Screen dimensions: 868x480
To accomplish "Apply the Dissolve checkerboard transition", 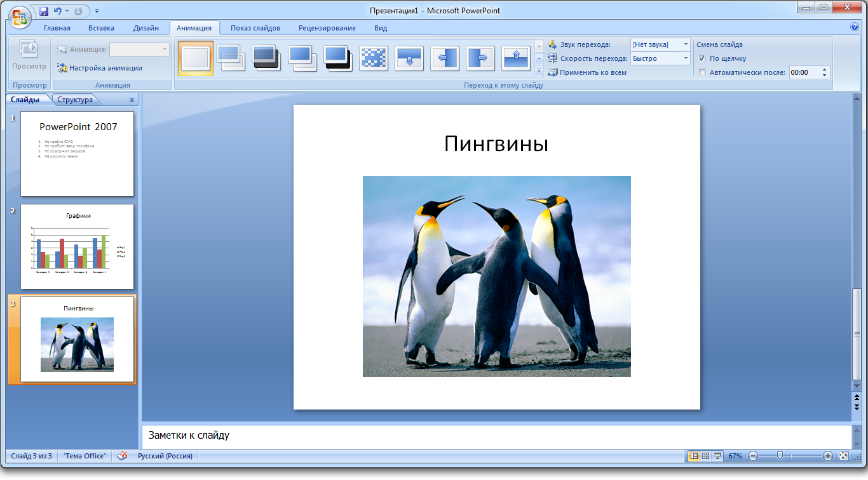I will (x=374, y=58).
